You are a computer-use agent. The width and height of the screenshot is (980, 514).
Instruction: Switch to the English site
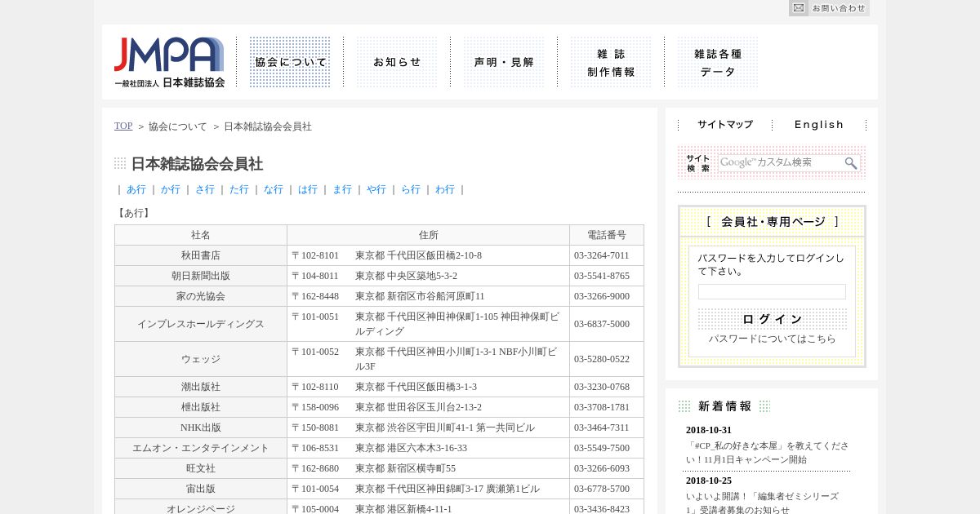tap(819, 125)
